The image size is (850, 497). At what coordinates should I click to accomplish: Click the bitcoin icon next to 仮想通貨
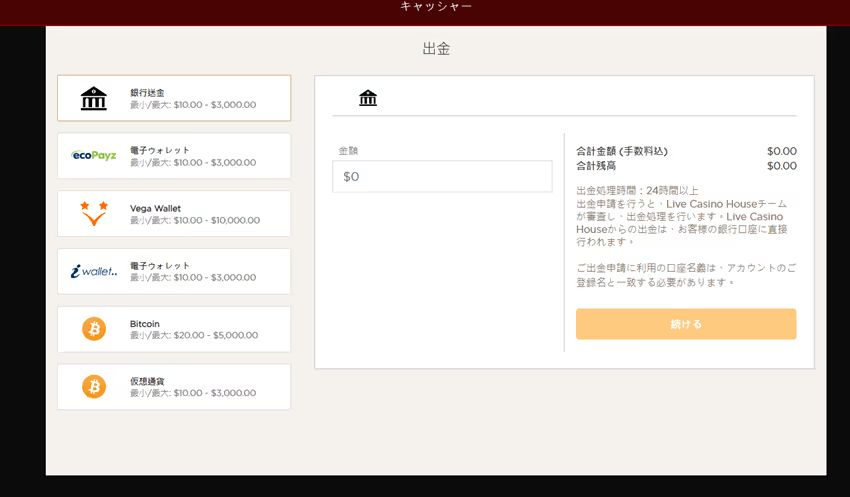[x=94, y=387]
